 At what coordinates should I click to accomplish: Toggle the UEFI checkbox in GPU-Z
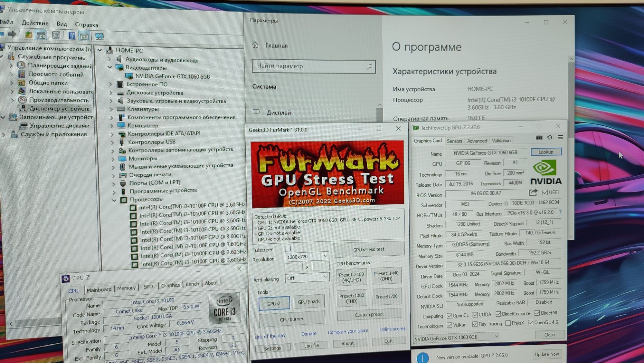point(545,192)
